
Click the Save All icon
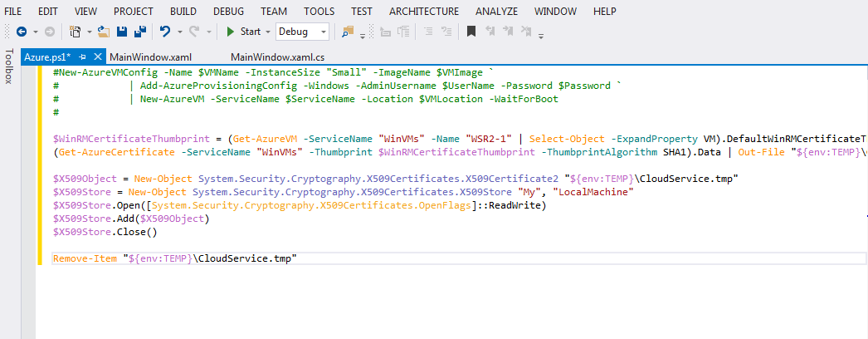pos(139,32)
